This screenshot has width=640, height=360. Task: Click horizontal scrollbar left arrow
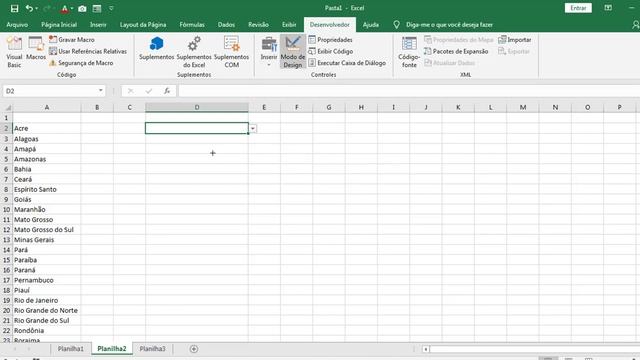426,349
